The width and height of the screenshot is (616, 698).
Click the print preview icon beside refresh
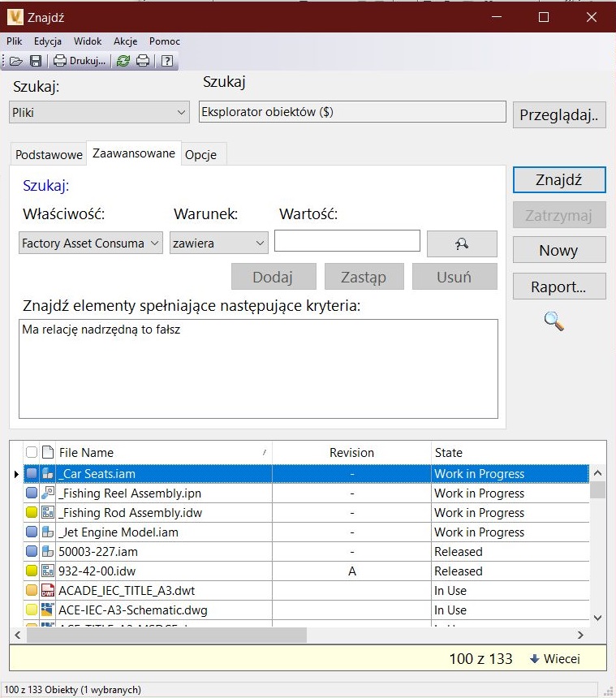(143, 61)
